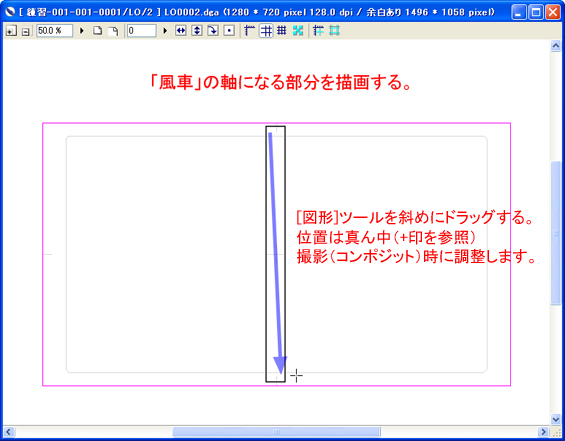Click the cyan four-squares icon
The height and width of the screenshot is (441, 565).
tap(298, 31)
